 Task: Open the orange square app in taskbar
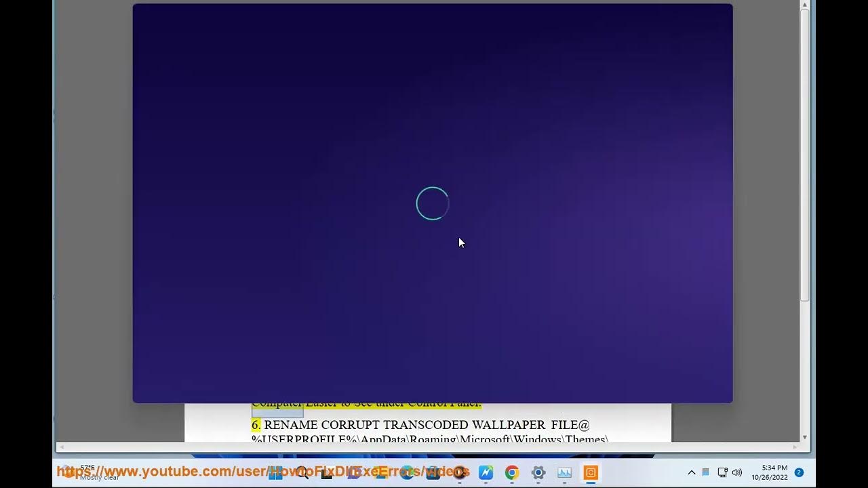pyautogui.click(x=591, y=472)
